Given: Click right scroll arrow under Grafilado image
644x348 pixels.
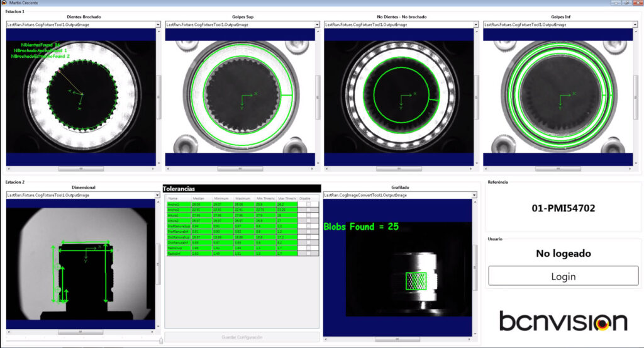Looking at the screenshot, I should 469,339.
